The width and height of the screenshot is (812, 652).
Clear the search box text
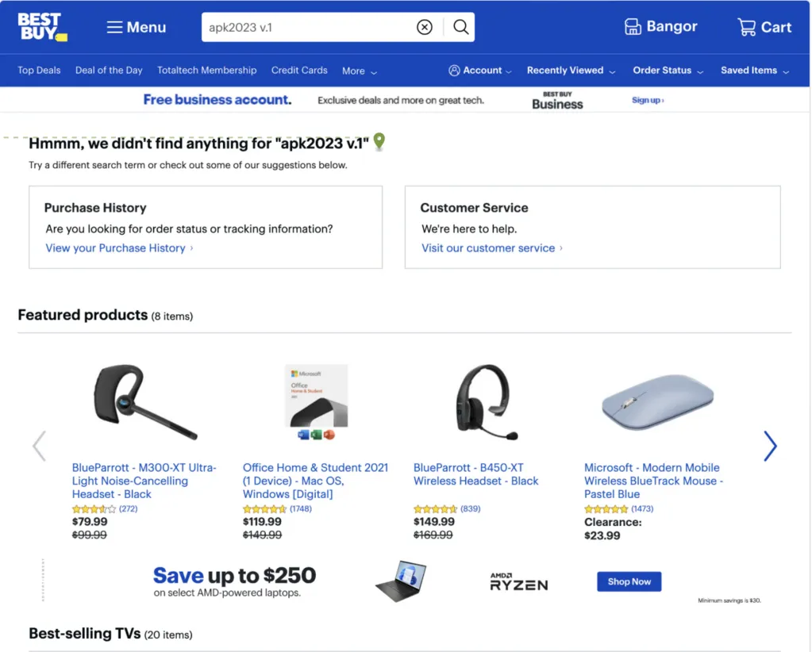(x=425, y=28)
